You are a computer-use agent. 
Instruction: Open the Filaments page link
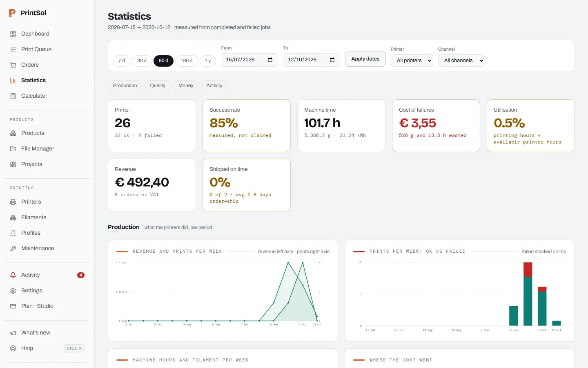[47, 218]
